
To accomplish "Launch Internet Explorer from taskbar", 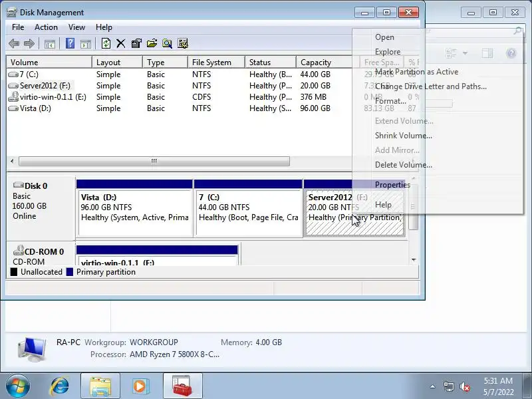I will coord(59,386).
